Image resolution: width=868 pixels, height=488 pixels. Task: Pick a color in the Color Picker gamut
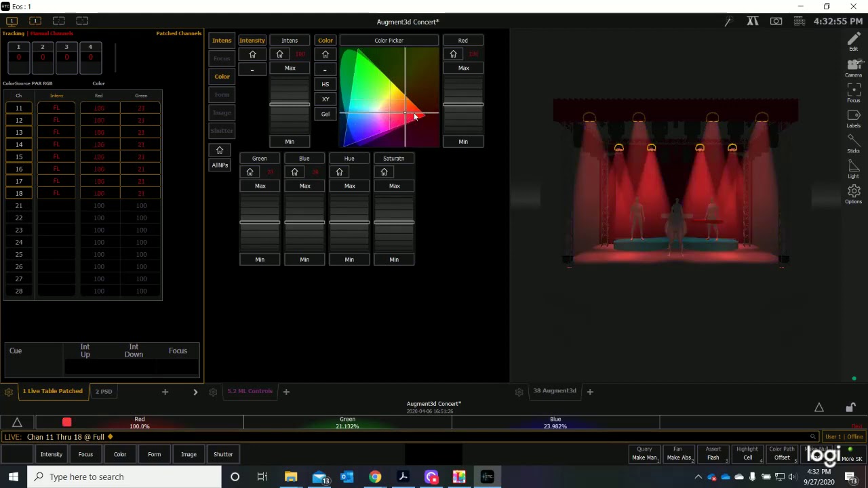(389, 97)
